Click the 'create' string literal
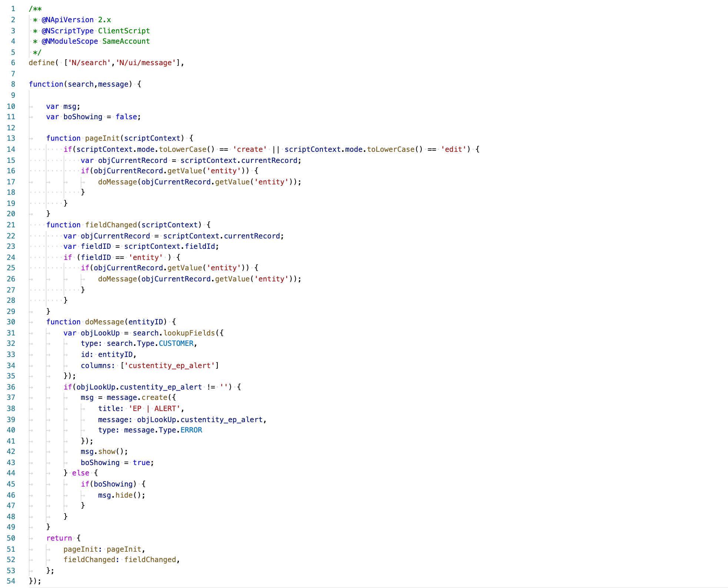 tap(250, 150)
